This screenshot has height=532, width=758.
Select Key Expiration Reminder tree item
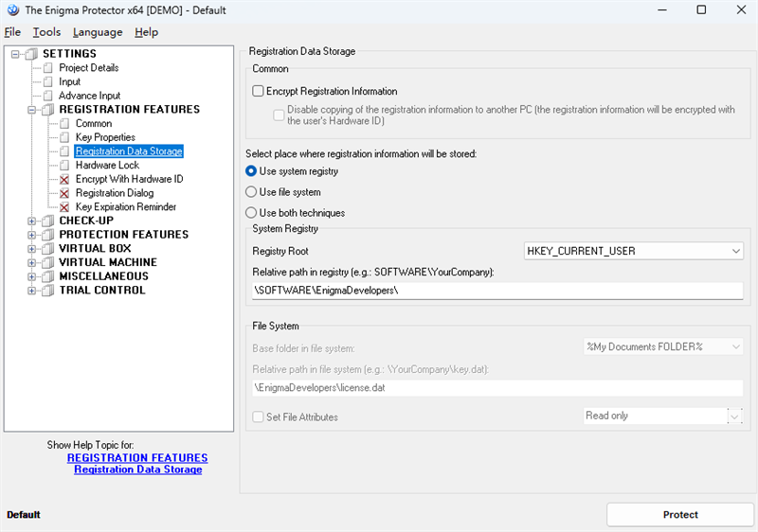[x=126, y=207]
